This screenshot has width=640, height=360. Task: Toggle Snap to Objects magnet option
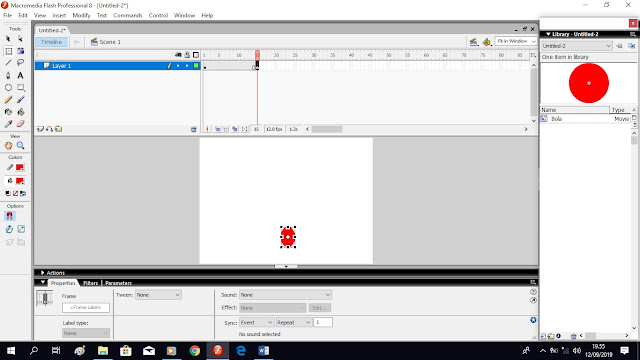[9, 216]
